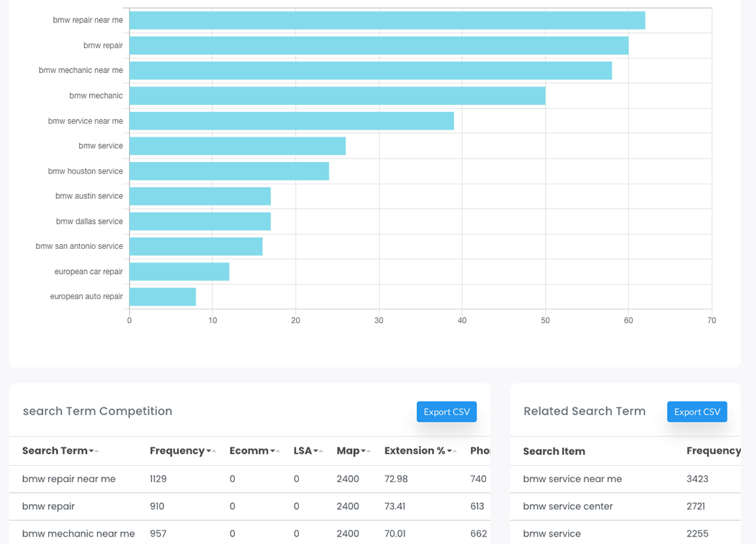Click related frequency value 2721

click(x=695, y=507)
